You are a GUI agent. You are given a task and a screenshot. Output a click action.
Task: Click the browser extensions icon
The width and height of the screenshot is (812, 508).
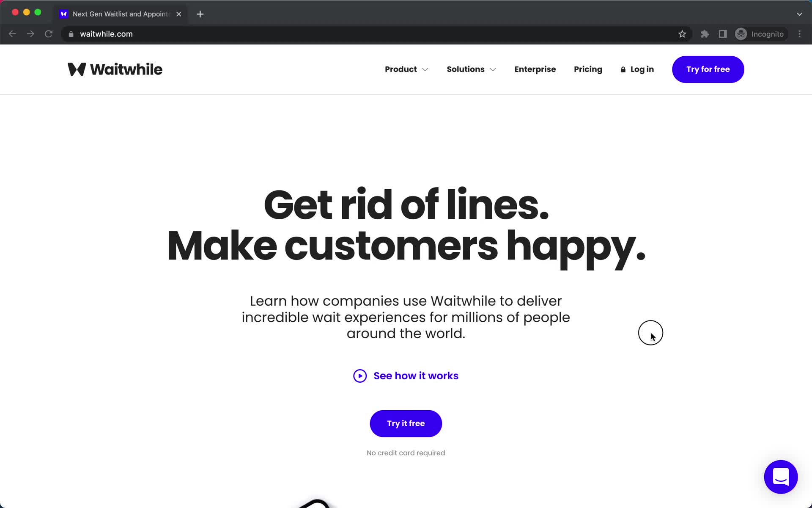click(x=705, y=34)
